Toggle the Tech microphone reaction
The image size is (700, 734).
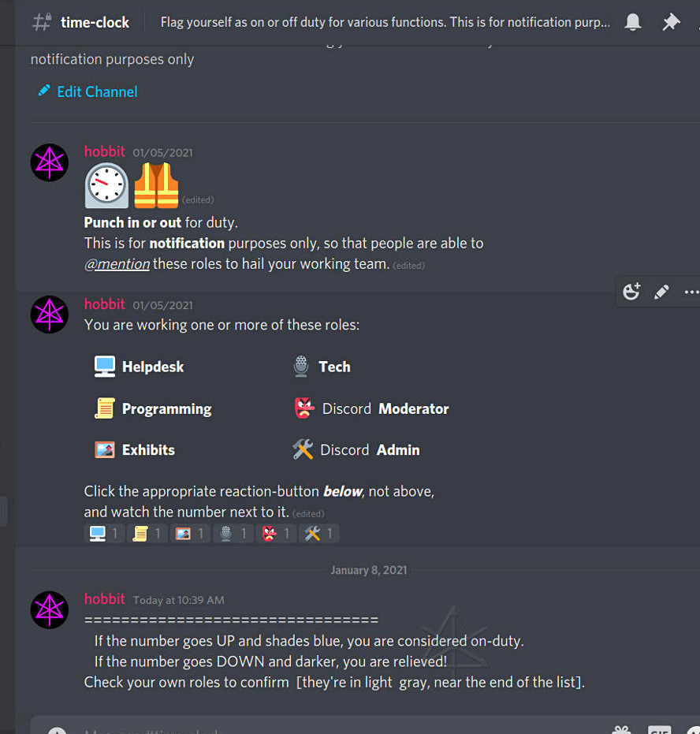(233, 533)
